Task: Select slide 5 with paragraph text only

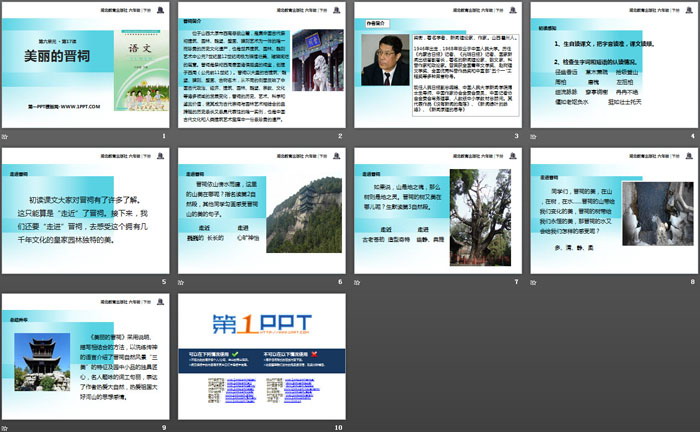Action: [x=86, y=211]
